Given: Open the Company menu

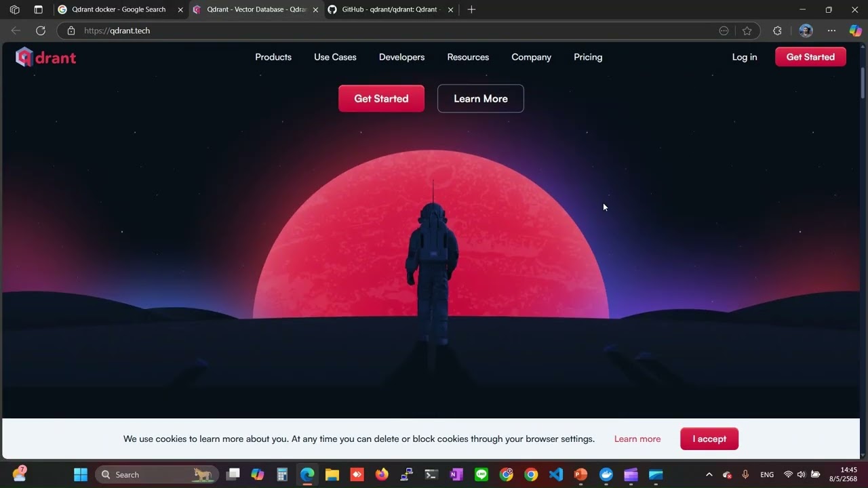Looking at the screenshot, I should point(531,57).
